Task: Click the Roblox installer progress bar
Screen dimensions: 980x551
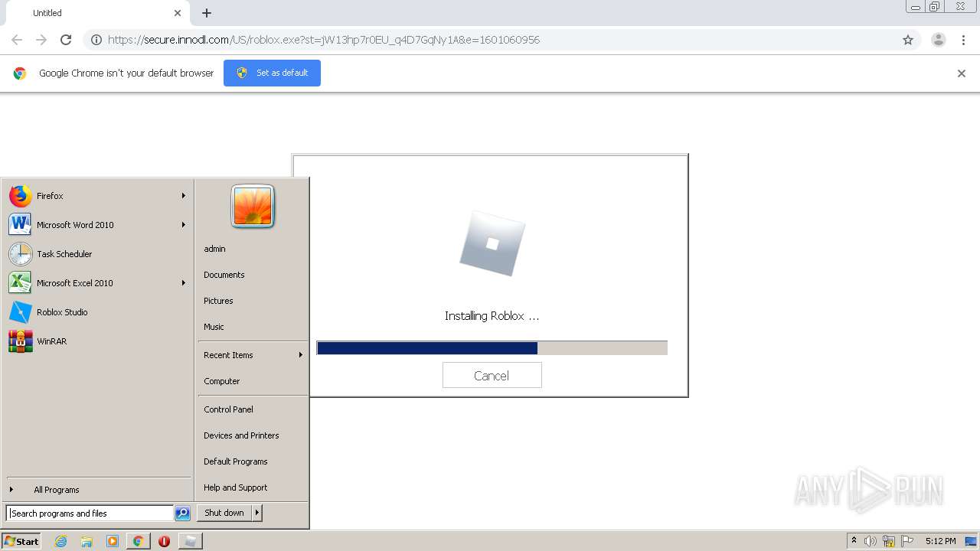Action: [492, 348]
